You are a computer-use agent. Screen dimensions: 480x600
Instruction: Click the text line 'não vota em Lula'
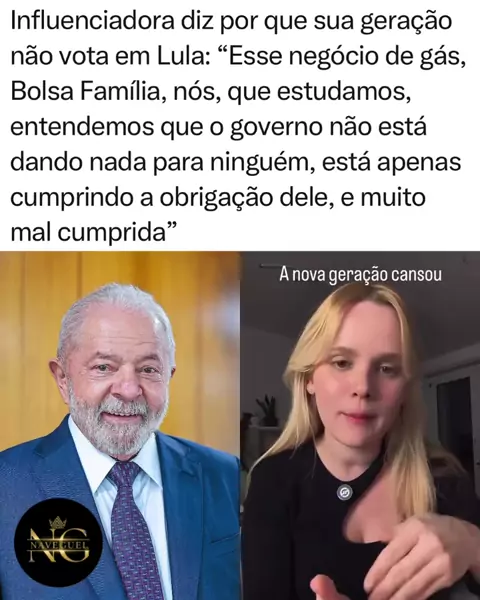(109, 57)
